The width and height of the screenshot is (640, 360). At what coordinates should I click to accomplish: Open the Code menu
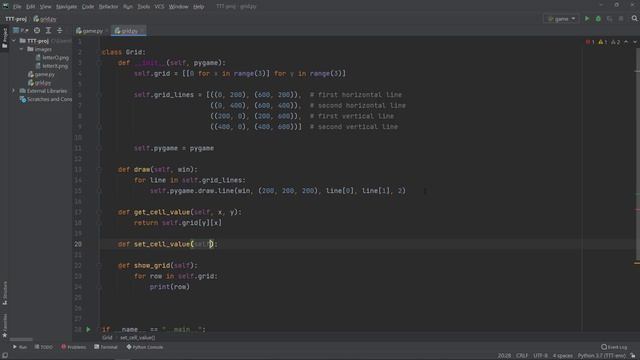88,7
